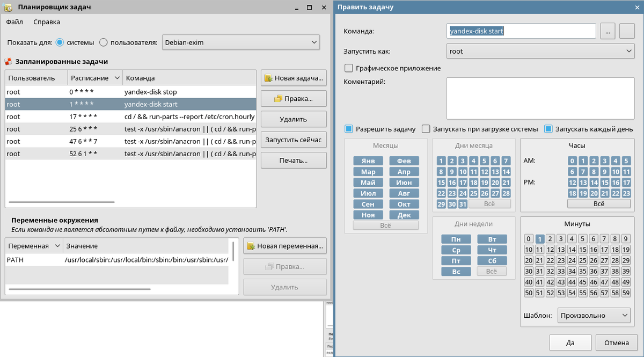644x357 pixels.
Task: Sort by the Переменная column header
Action: [33, 246]
